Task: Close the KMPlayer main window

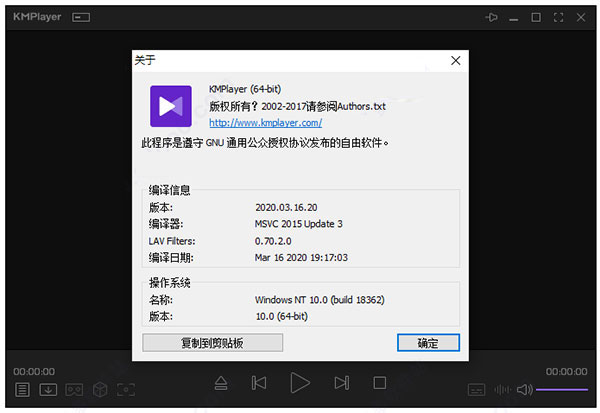Action: [581, 17]
